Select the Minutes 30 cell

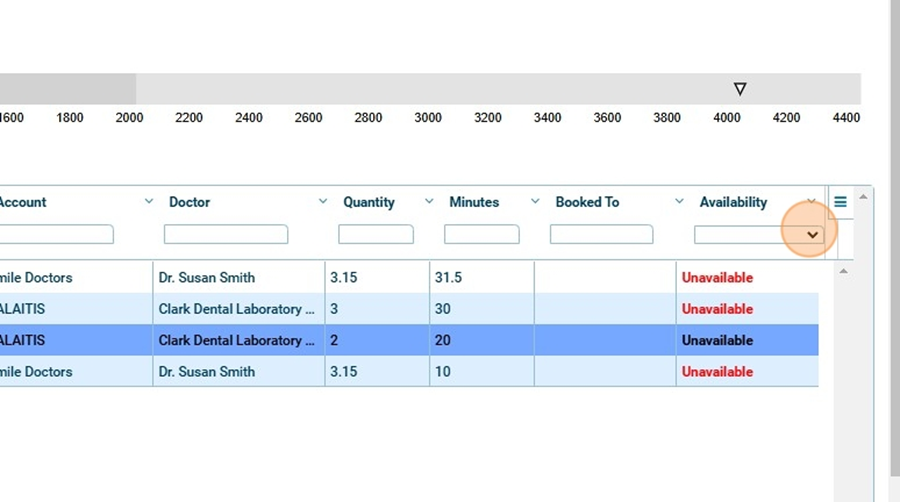482,309
